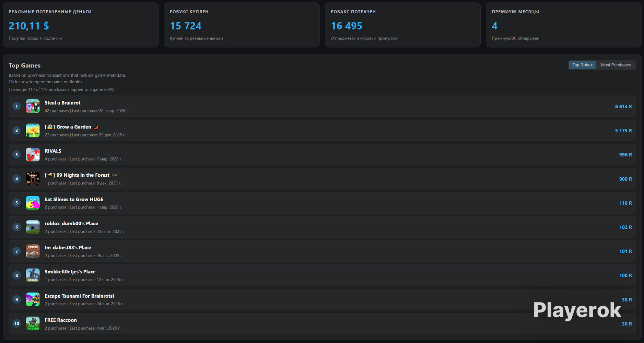
Task: Click the Escape Tsunami For Brainrots icon
Action: (33, 299)
